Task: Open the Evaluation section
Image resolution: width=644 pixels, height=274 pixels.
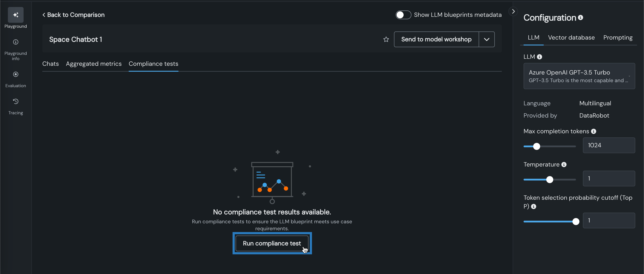Action: click(15, 74)
